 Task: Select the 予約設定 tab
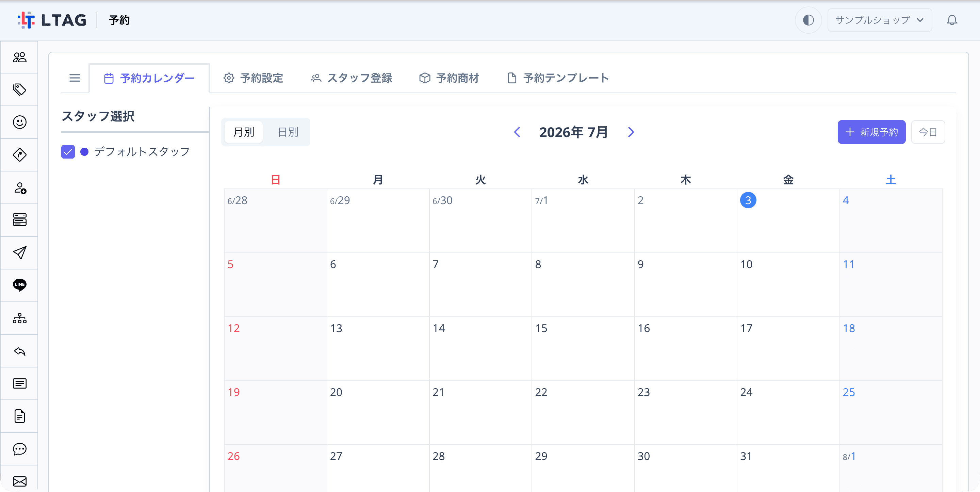tap(254, 78)
